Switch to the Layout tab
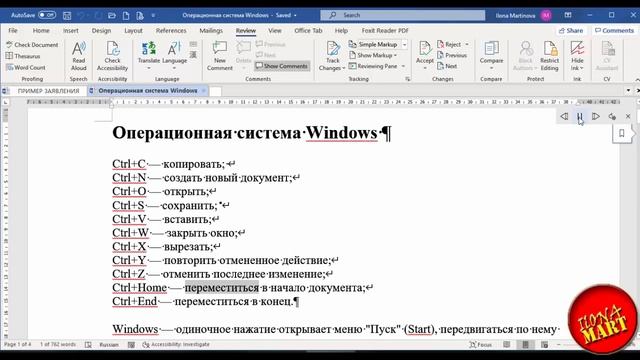Viewport: 640px width, 360px height. coord(133,31)
